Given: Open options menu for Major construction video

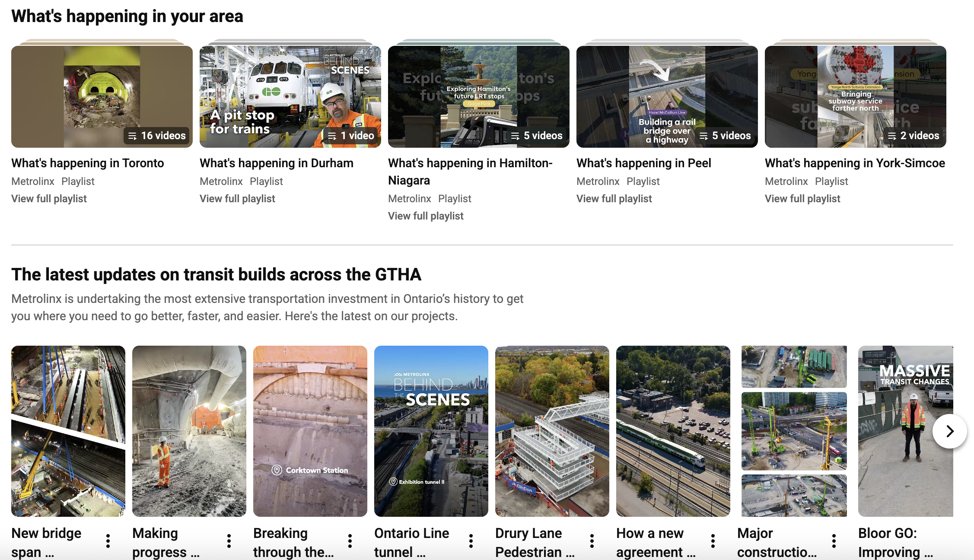Looking at the screenshot, I should pyautogui.click(x=834, y=541).
